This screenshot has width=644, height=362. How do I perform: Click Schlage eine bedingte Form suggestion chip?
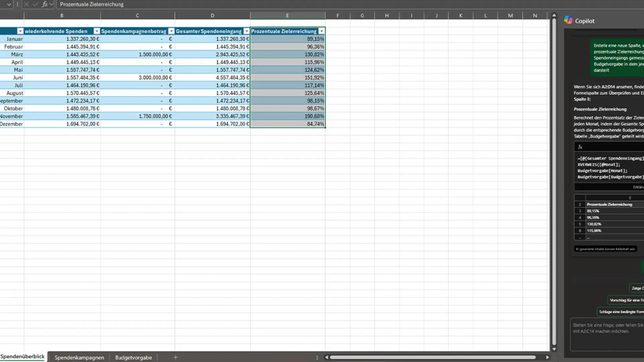[x=621, y=312]
